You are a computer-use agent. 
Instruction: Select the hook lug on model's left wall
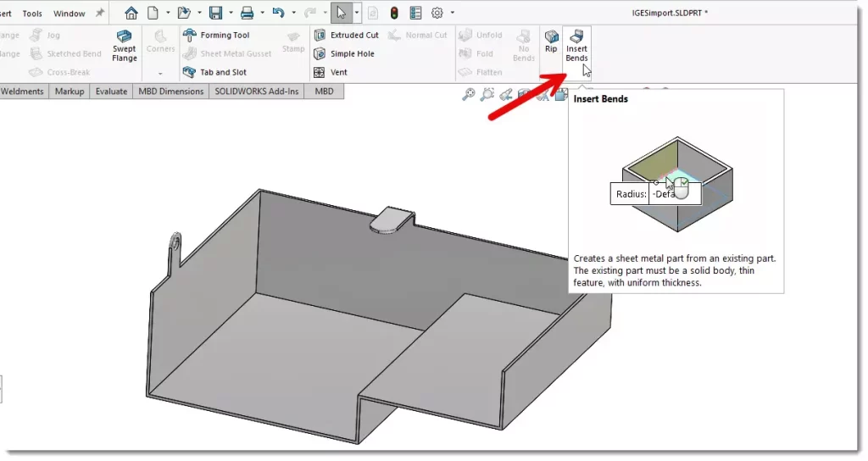click(175, 248)
